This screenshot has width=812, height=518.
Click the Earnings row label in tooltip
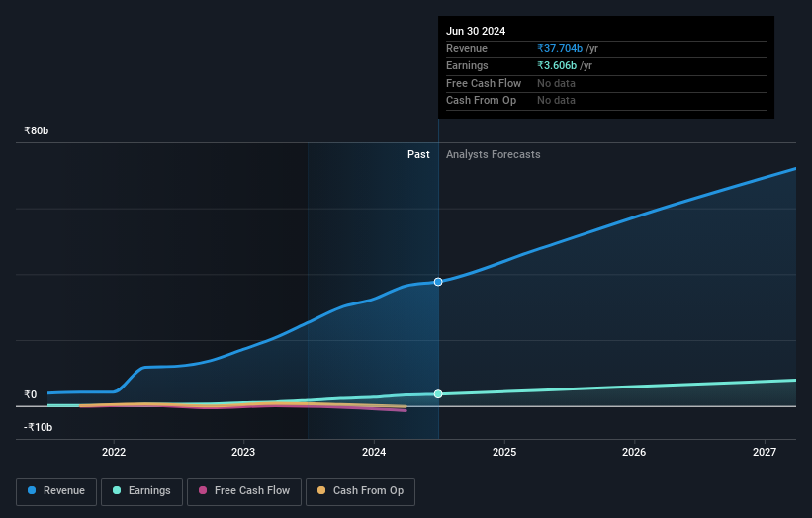click(467, 65)
